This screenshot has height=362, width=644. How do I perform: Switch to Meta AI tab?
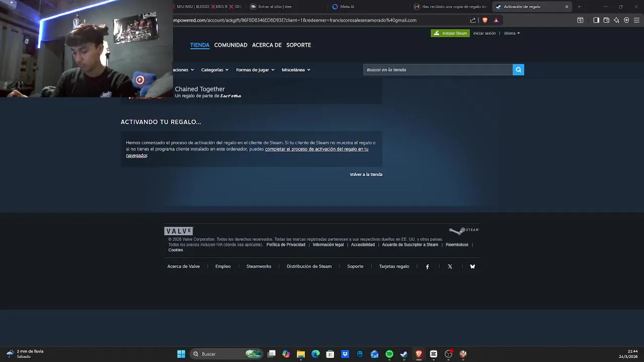368,7
